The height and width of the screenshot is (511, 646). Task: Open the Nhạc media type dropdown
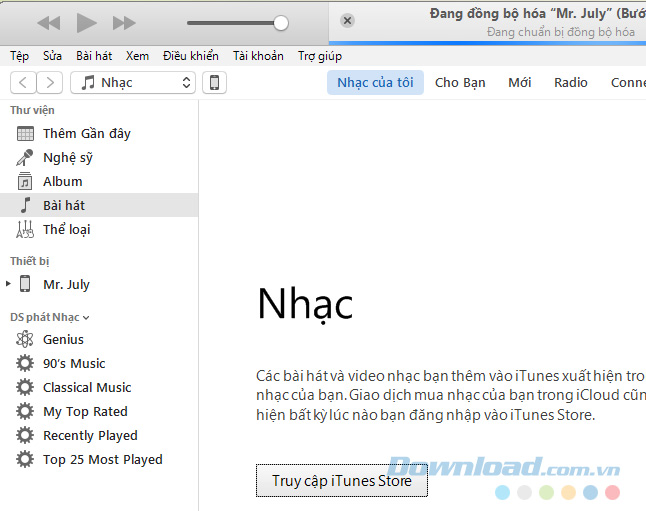(133, 82)
